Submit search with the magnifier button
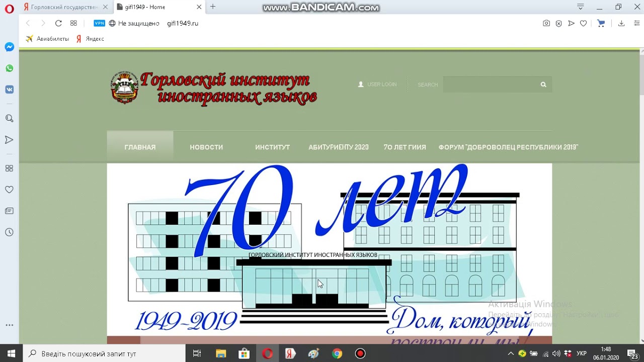644x362 pixels. 543,84
